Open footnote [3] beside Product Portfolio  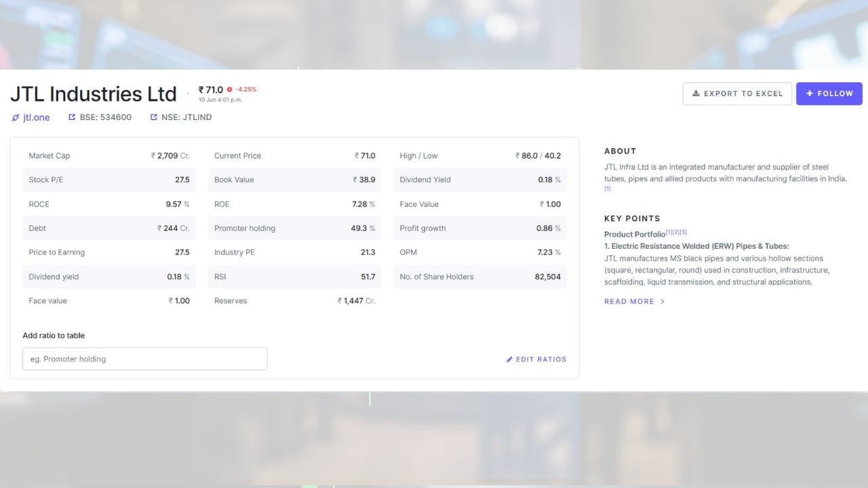(x=684, y=232)
